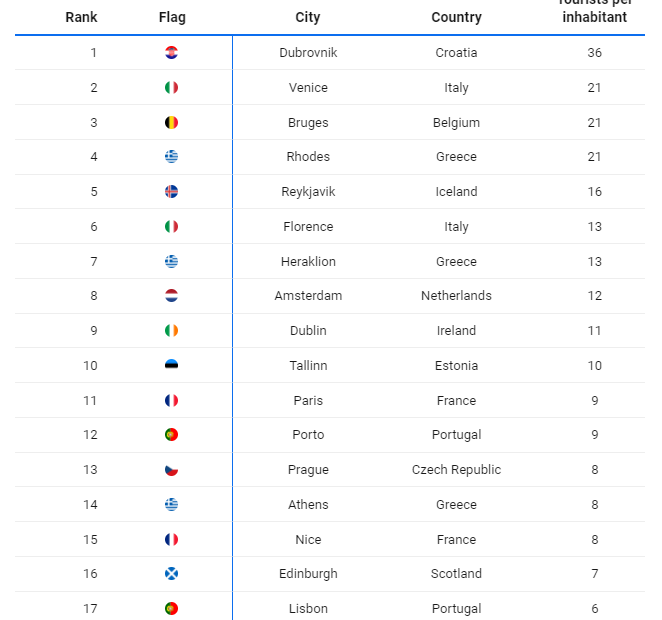The height and width of the screenshot is (620, 662).
Task: Select the Dubrovnik city cell
Action: pyautogui.click(x=308, y=53)
